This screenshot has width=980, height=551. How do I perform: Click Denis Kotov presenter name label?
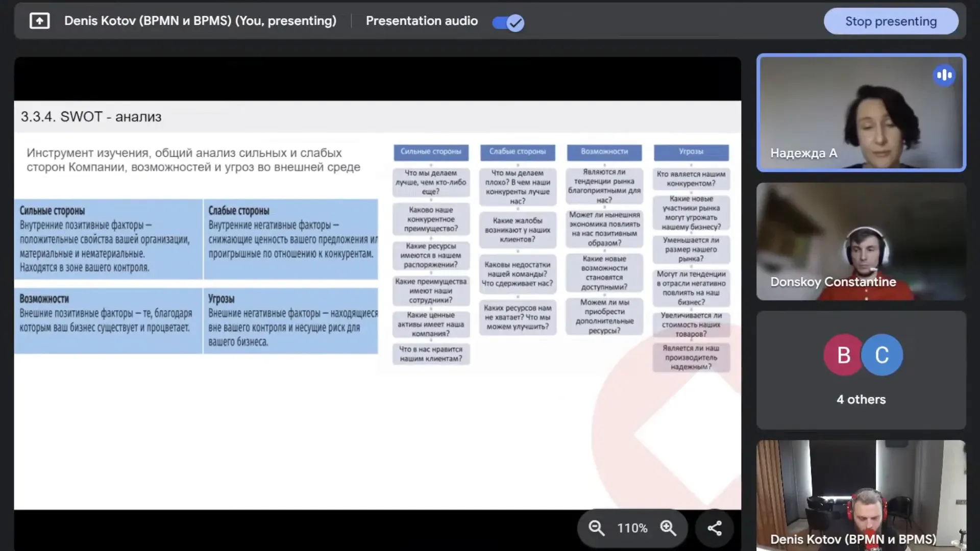pyautogui.click(x=200, y=21)
